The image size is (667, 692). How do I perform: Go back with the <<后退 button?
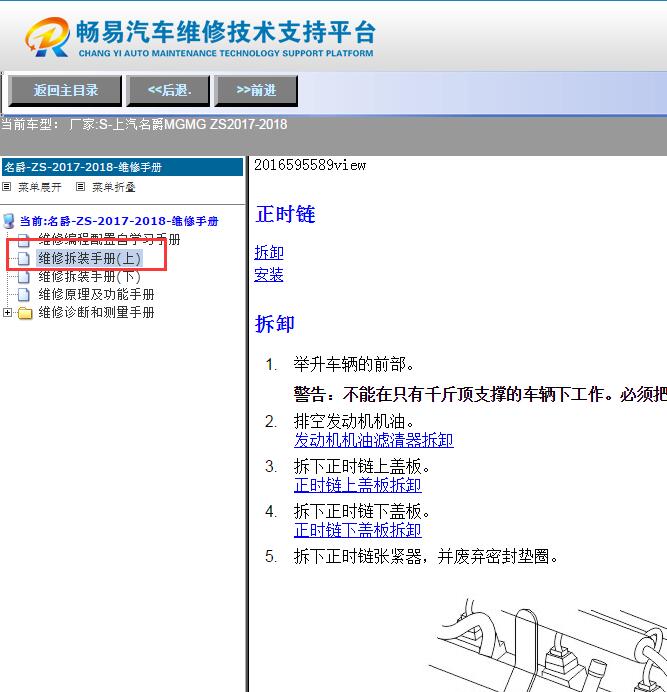[x=168, y=90]
